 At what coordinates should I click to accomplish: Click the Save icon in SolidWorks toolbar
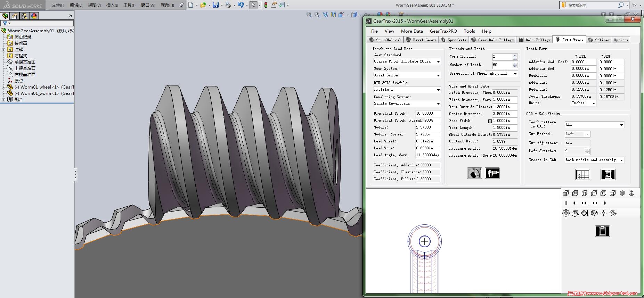(x=216, y=5)
